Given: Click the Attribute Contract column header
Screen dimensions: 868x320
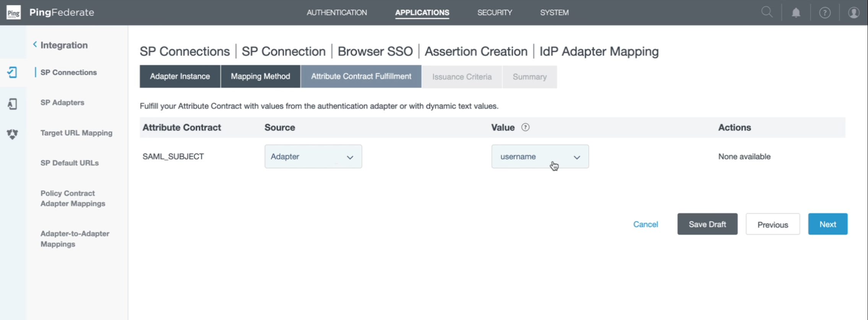Looking at the screenshot, I should 182,127.
